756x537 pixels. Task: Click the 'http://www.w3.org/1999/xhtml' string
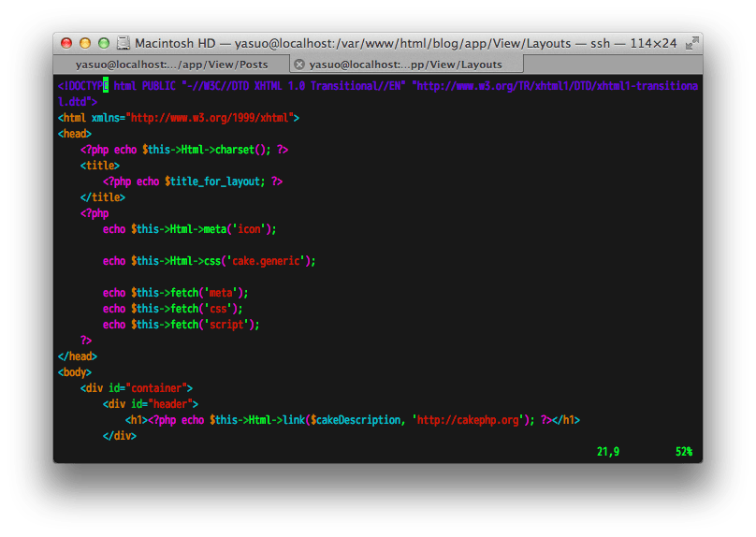click(x=210, y=118)
